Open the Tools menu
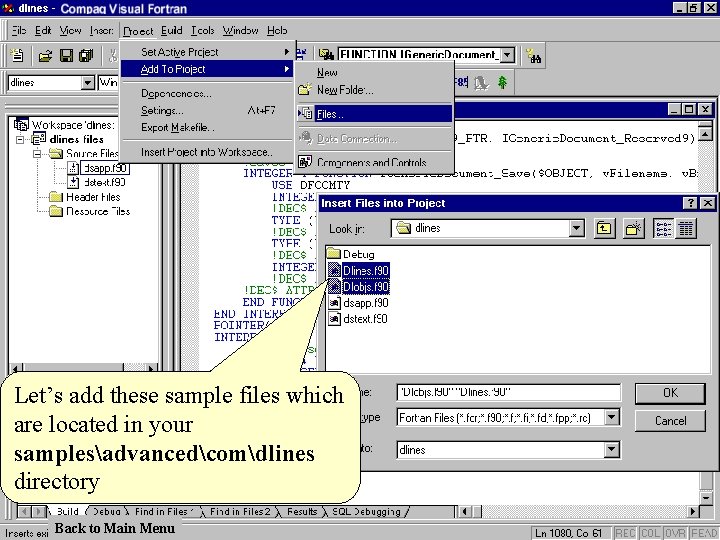 (x=202, y=31)
